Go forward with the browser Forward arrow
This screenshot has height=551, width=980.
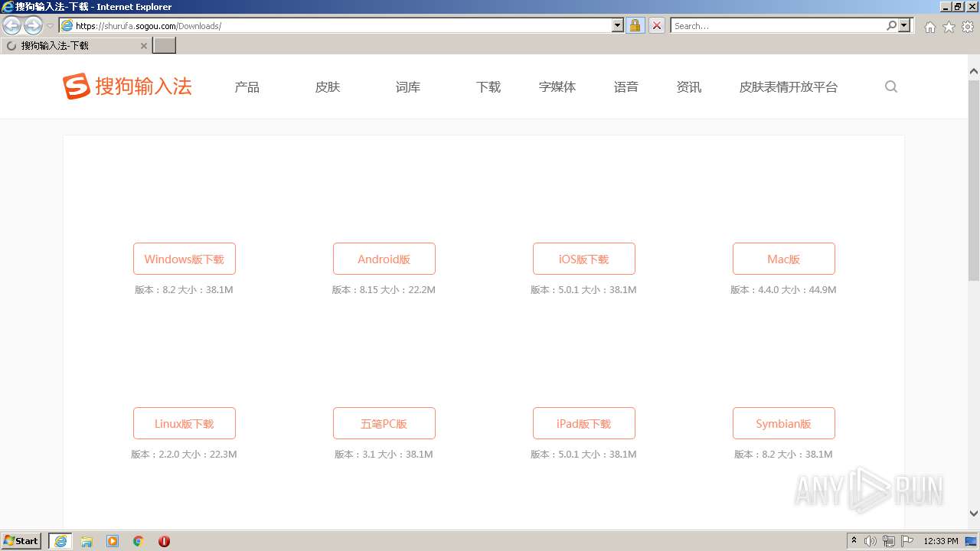33,26
